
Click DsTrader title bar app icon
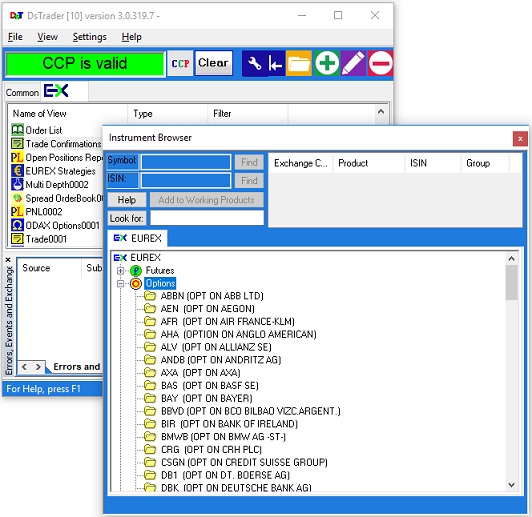16,16
